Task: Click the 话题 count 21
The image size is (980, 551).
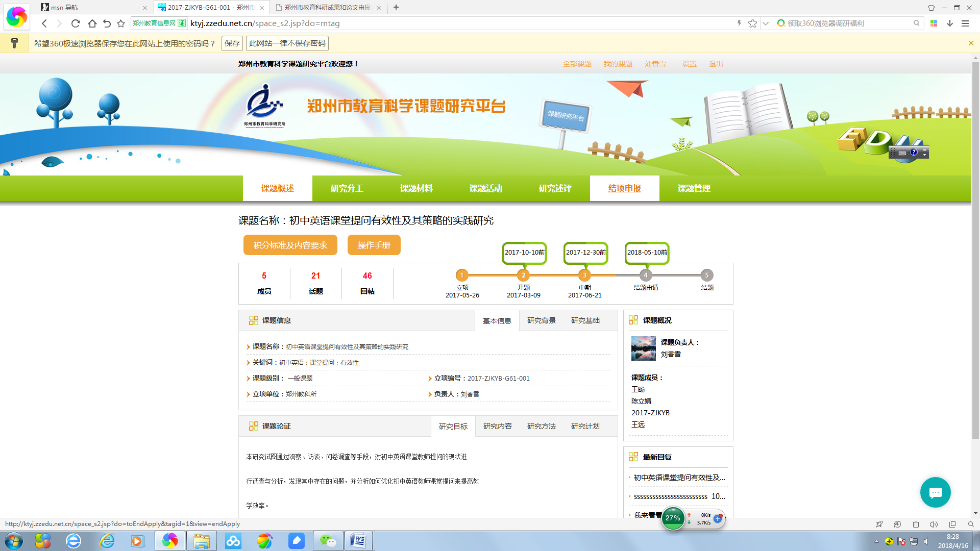Action: point(315,275)
